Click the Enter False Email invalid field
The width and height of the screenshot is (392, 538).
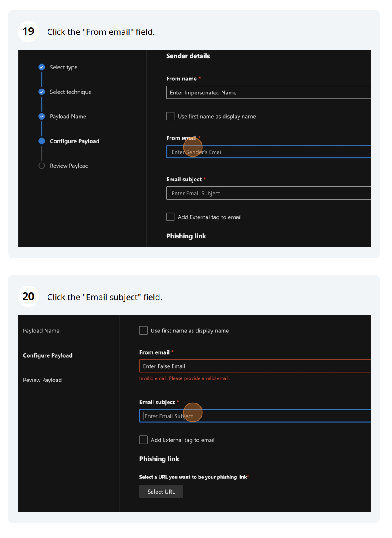(x=255, y=366)
